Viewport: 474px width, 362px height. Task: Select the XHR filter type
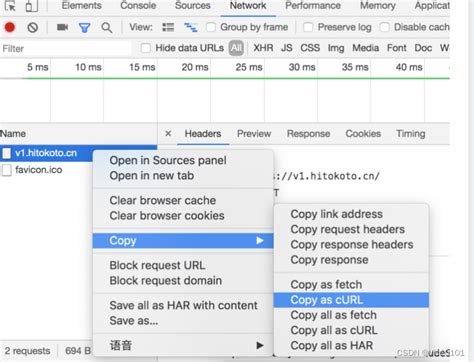click(263, 48)
